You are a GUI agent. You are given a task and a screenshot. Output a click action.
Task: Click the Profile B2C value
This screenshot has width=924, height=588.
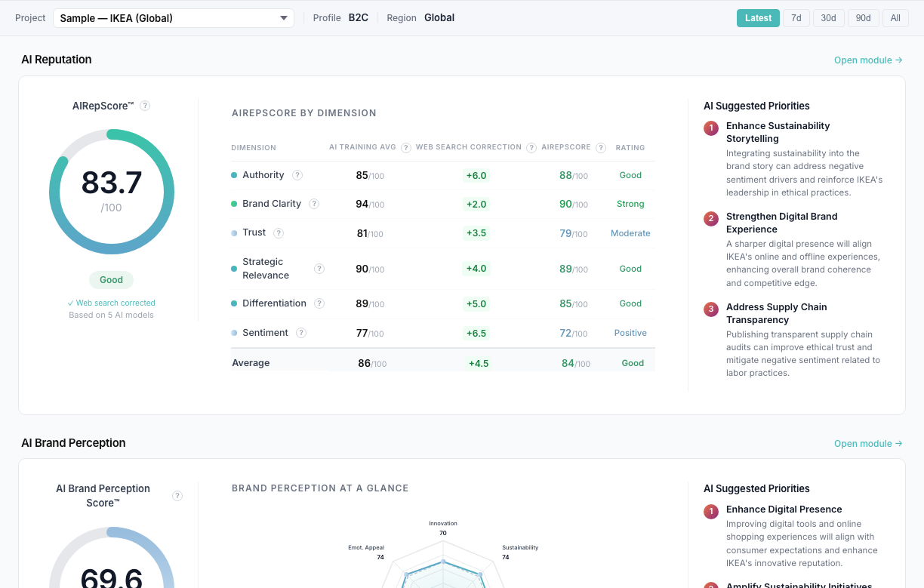[359, 17]
